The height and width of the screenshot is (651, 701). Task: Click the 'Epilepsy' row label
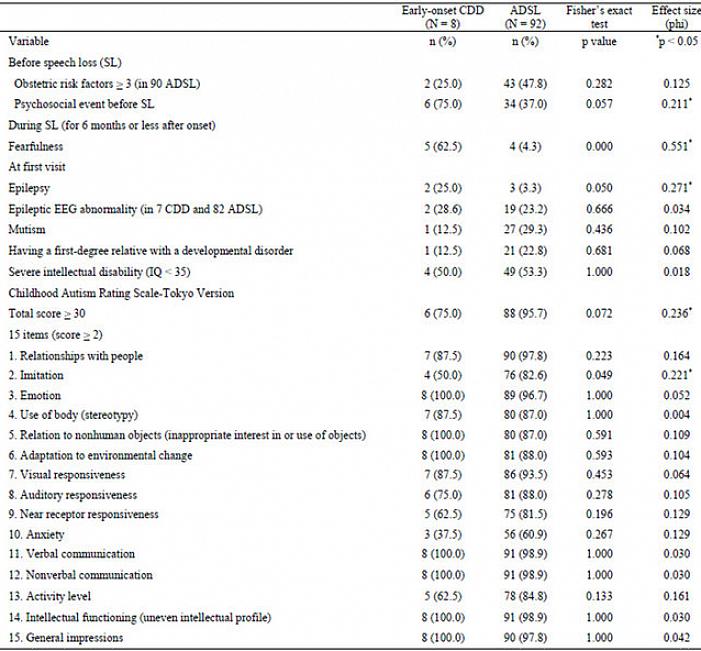pyautogui.click(x=28, y=186)
